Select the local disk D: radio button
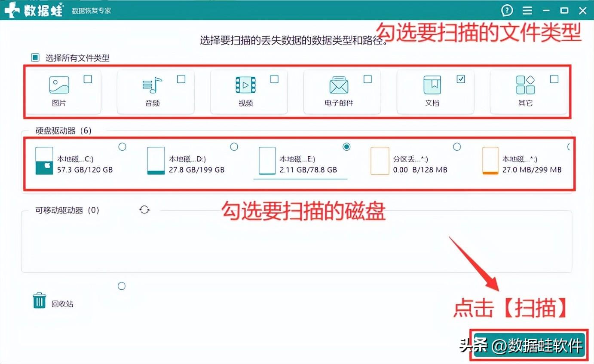This screenshot has height=364, width=594. coord(234,147)
